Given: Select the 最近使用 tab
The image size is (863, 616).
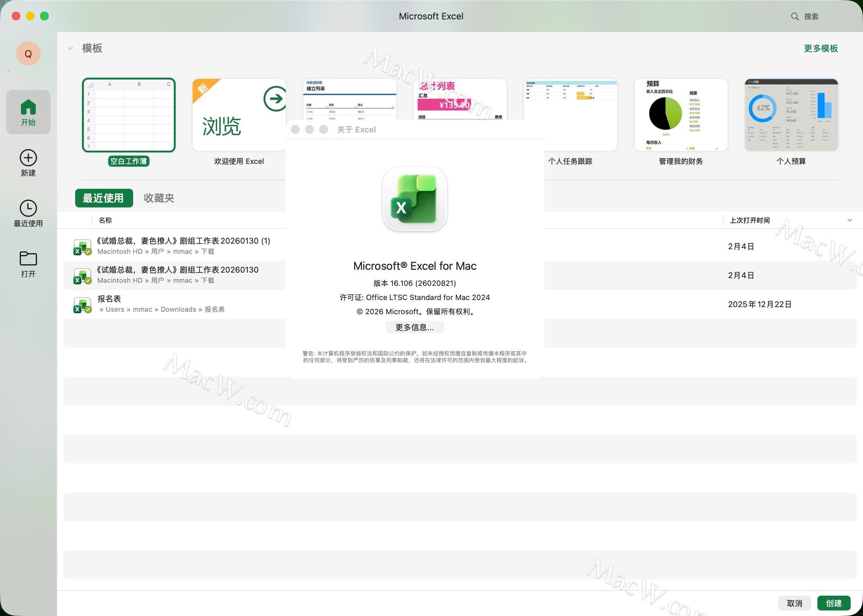Looking at the screenshot, I should (x=103, y=198).
